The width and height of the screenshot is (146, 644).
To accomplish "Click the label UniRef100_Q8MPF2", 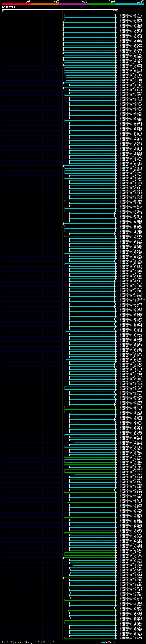I will [x=131, y=281].
